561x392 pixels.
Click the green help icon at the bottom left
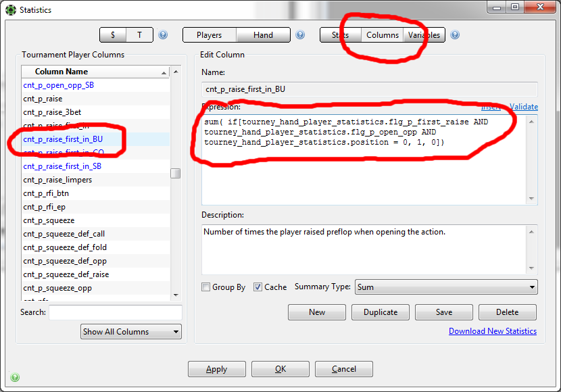tap(15, 377)
